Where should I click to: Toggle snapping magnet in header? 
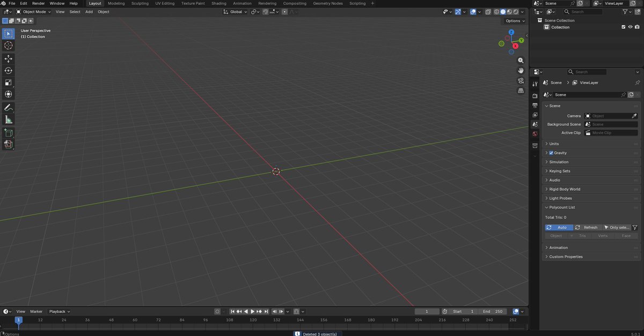pos(266,12)
